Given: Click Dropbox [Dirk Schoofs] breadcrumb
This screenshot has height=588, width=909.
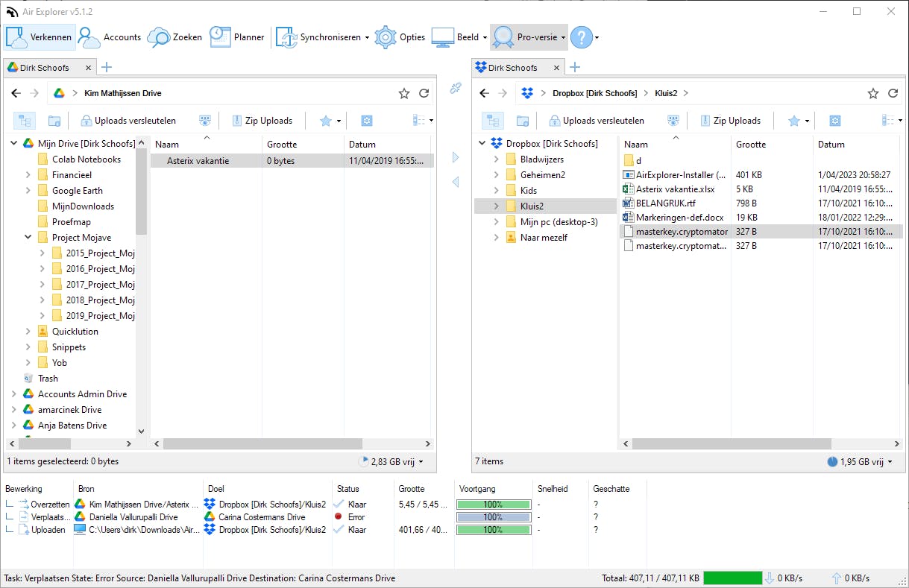Looking at the screenshot, I should (594, 93).
